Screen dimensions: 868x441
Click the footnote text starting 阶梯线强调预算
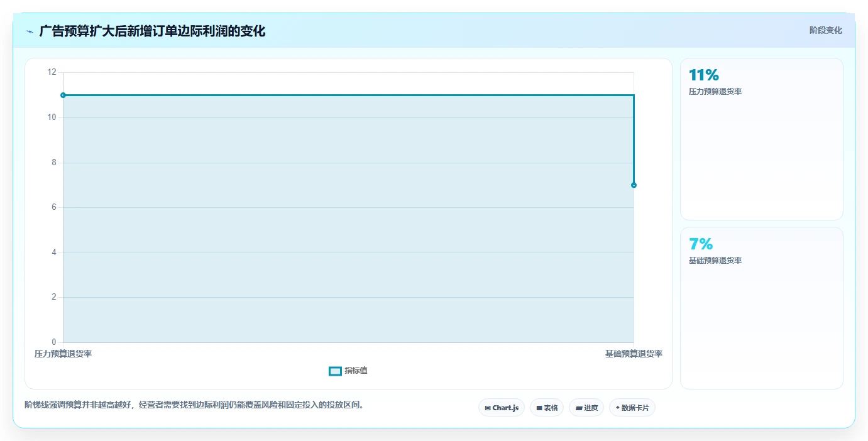(x=194, y=405)
